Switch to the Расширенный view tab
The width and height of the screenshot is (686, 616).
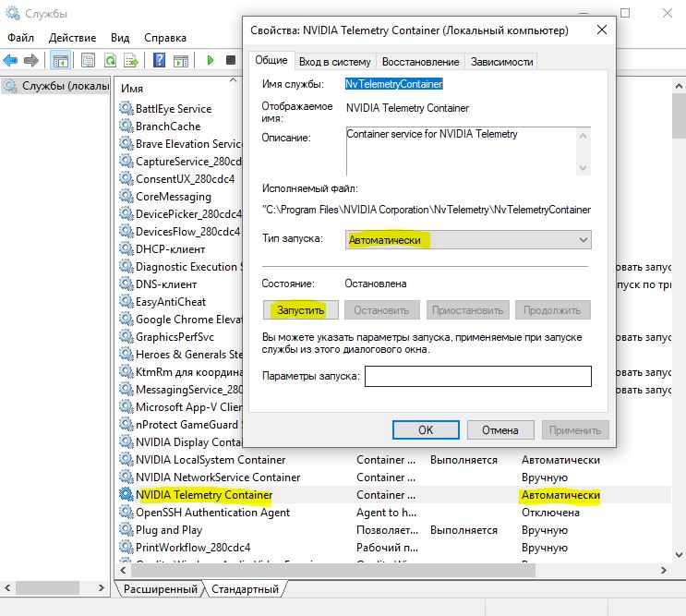click(x=160, y=589)
